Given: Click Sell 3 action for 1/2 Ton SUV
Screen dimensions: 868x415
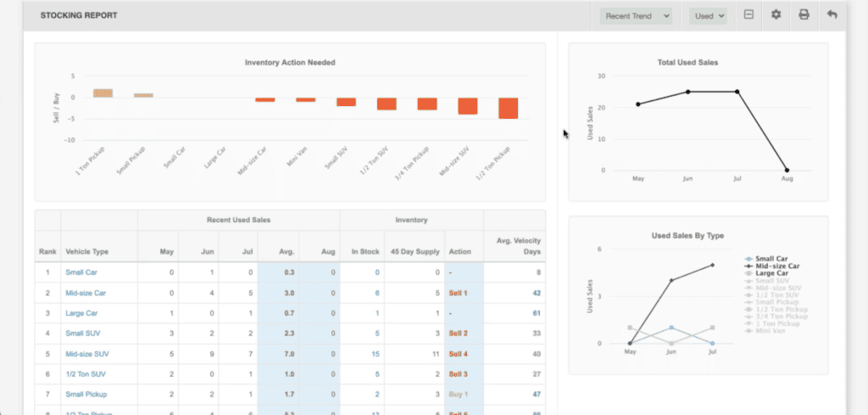Looking at the screenshot, I should click(459, 374).
